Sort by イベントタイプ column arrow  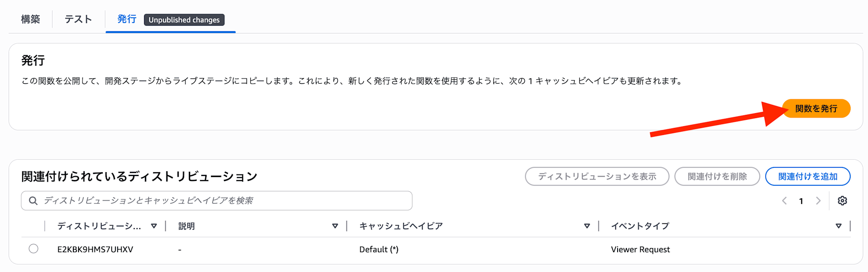[838, 226]
